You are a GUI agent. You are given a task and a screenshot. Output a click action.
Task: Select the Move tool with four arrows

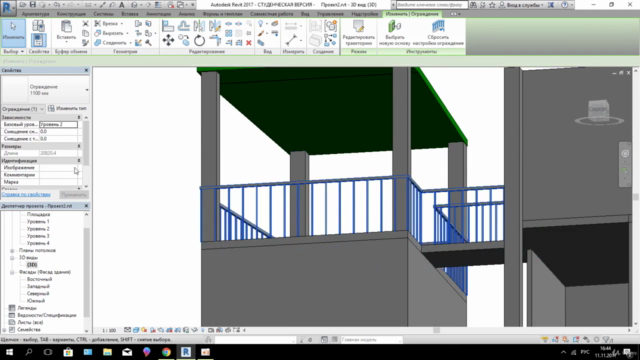tap(168, 40)
